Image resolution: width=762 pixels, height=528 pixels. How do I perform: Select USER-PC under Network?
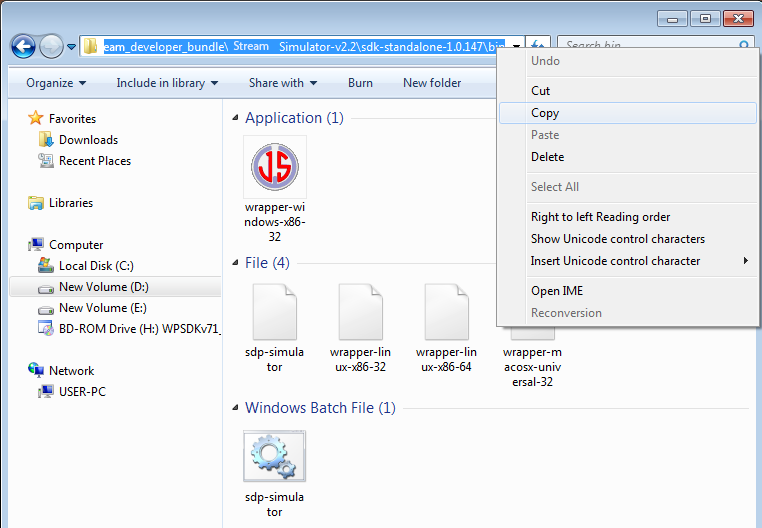pos(82,392)
